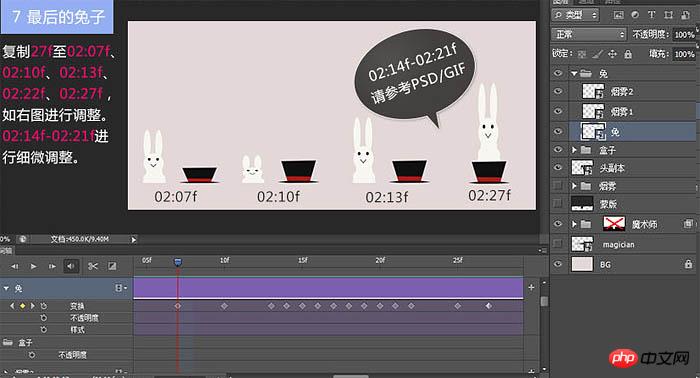This screenshot has width=700, height=378.
Task: Click the 100% opacity field
Action: [x=683, y=34]
